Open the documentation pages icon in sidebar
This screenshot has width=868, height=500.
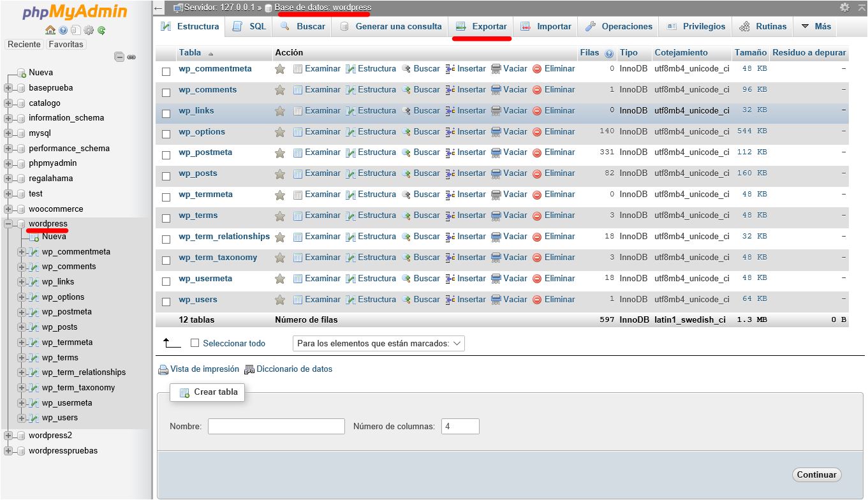point(75,30)
